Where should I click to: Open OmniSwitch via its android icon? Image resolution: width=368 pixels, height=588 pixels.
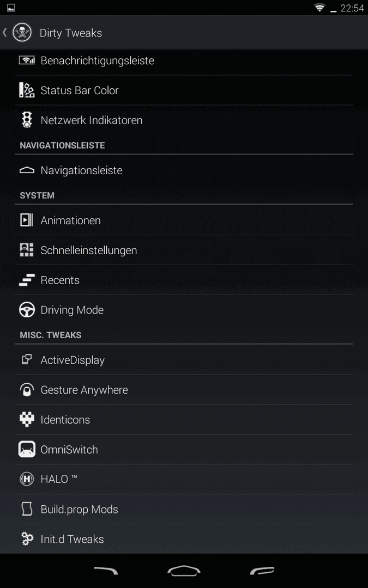[27, 449]
